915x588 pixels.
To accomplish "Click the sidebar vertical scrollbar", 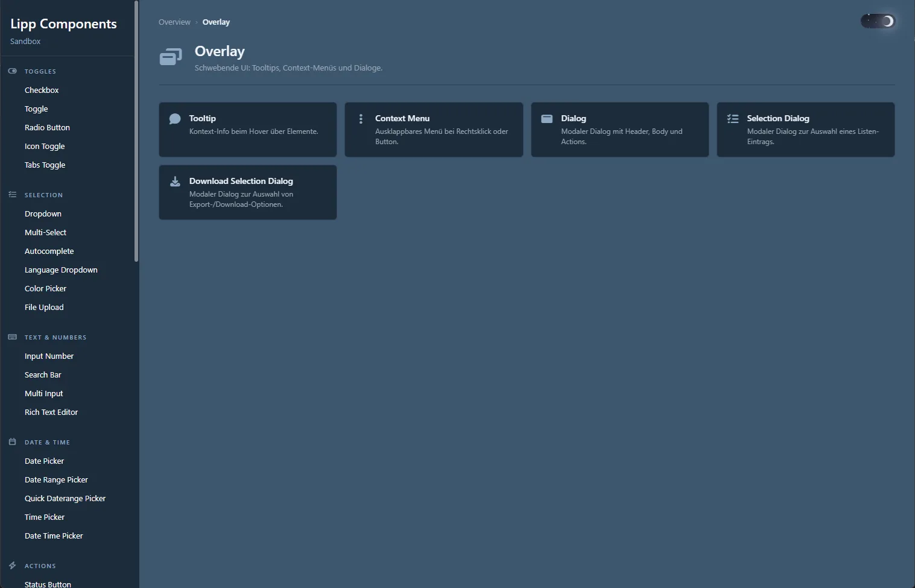I will click(136, 131).
